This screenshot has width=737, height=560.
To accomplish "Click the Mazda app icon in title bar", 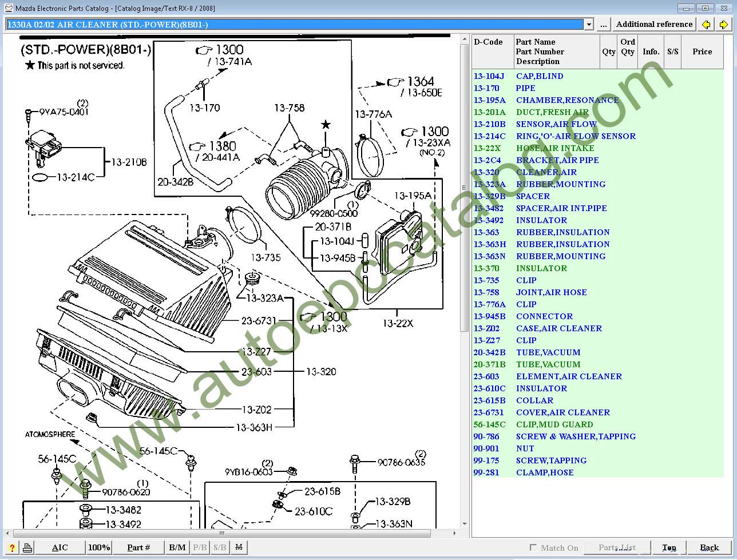I will 8,8.
